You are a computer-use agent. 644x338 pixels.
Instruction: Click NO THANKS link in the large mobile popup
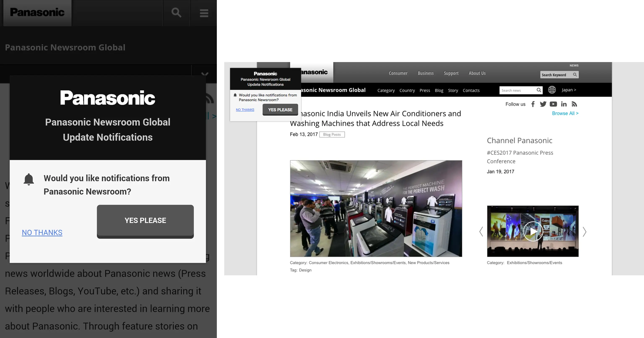[42, 233]
